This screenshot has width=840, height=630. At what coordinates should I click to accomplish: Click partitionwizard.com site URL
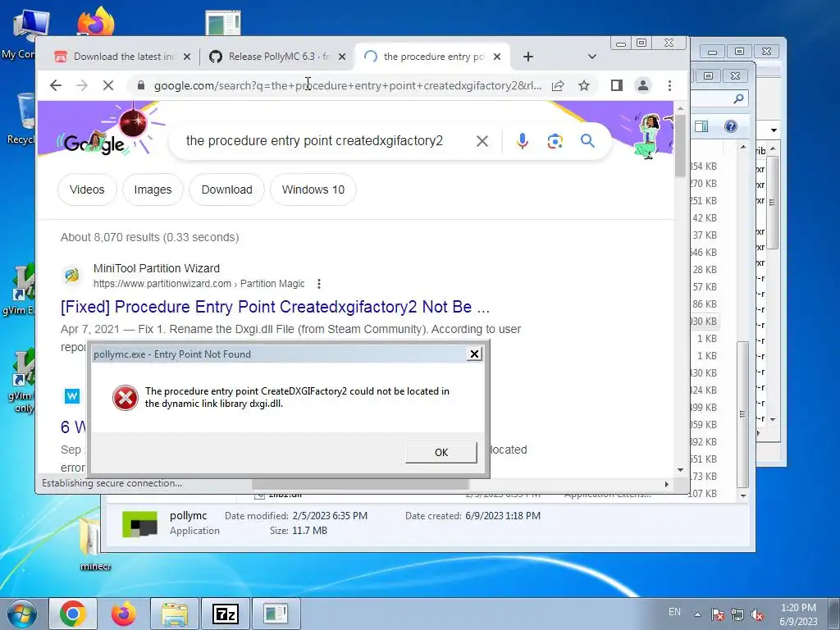[199, 283]
